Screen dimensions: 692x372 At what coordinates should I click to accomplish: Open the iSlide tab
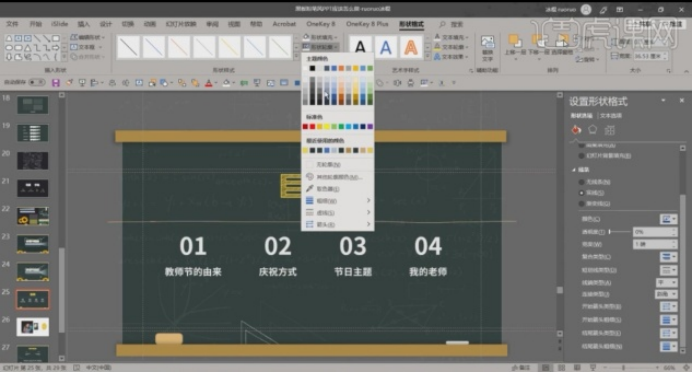click(x=59, y=24)
